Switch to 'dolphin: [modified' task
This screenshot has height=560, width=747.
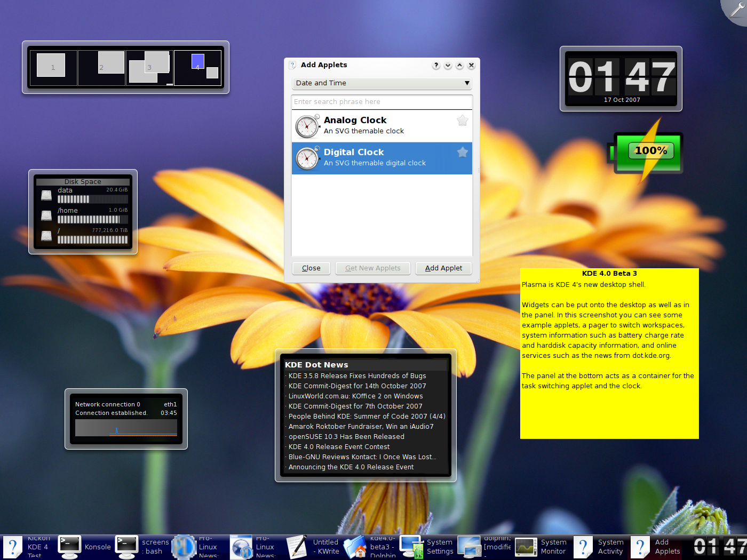tap(484, 547)
